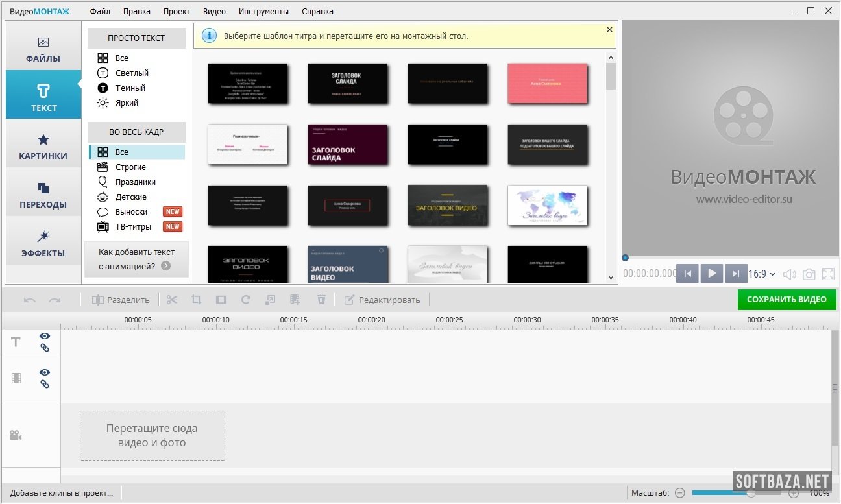Open the Инструменты menu
The width and height of the screenshot is (841, 504).
point(263,11)
